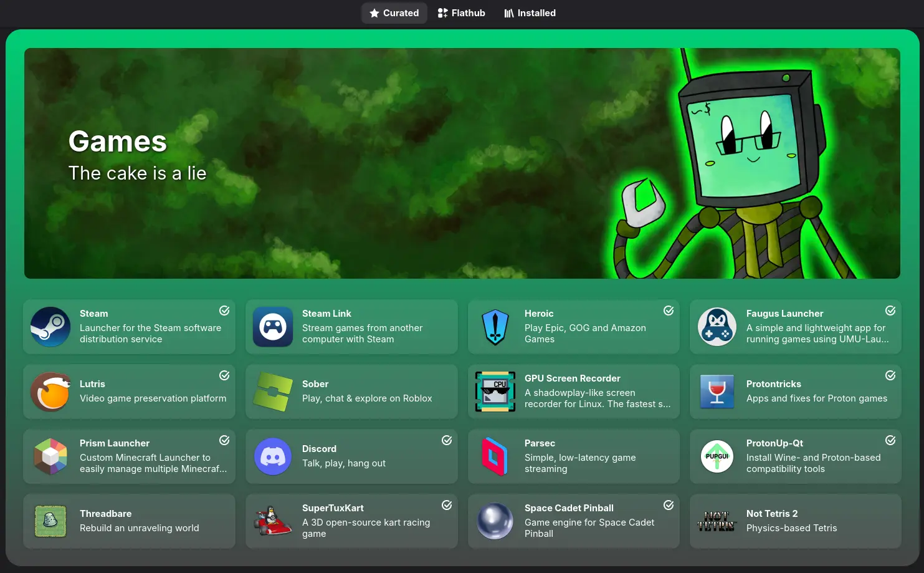The image size is (924, 573).
Task: Select the Sober Roblox icon
Action: (273, 392)
